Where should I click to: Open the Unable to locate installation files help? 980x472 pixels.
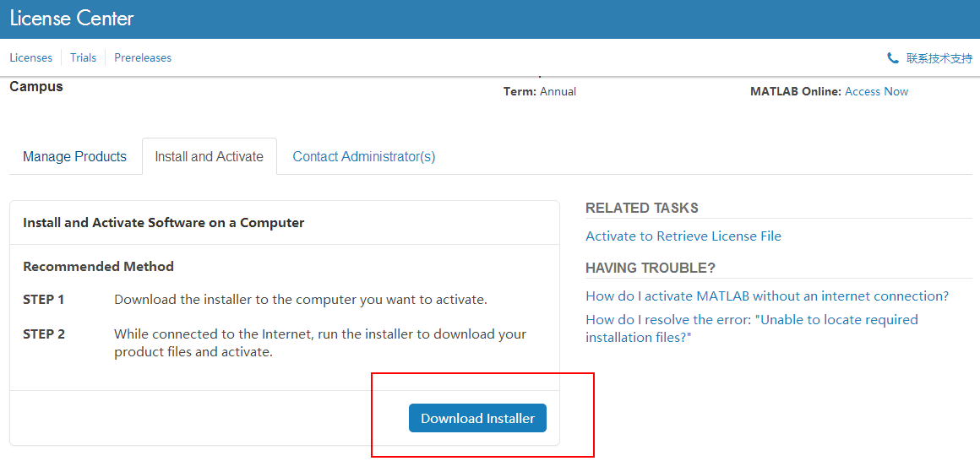752,328
